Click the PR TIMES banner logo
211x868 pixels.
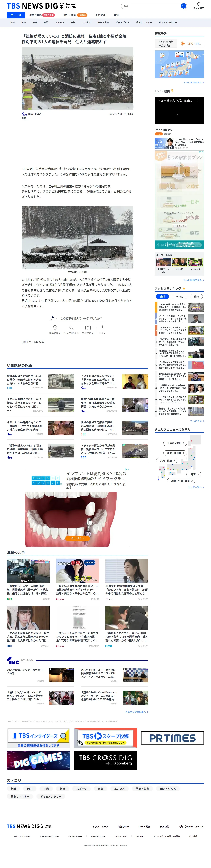pos(172,738)
